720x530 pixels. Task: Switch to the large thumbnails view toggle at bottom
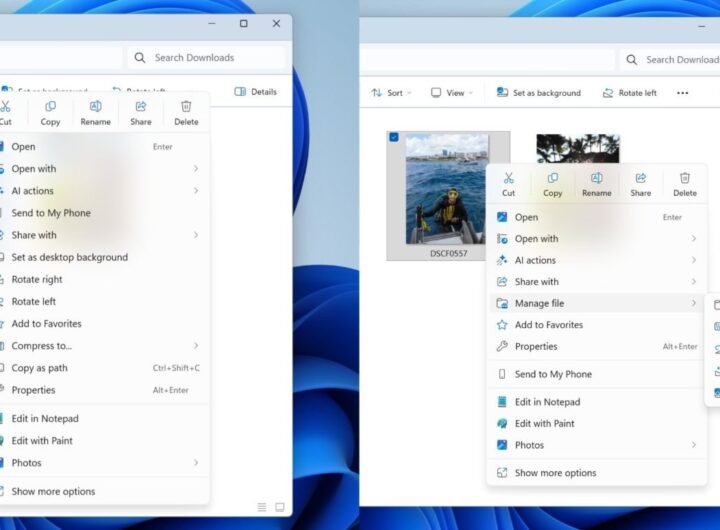point(280,507)
